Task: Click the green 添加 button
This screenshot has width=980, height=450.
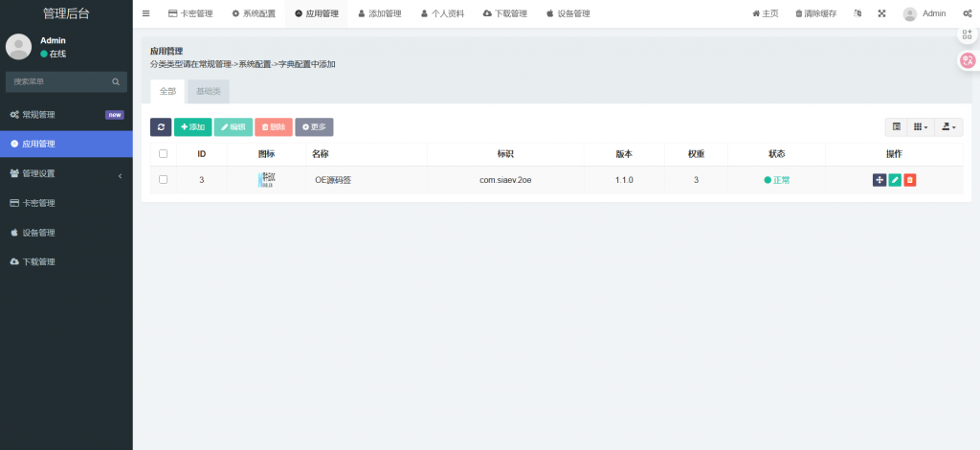Action: (x=192, y=126)
